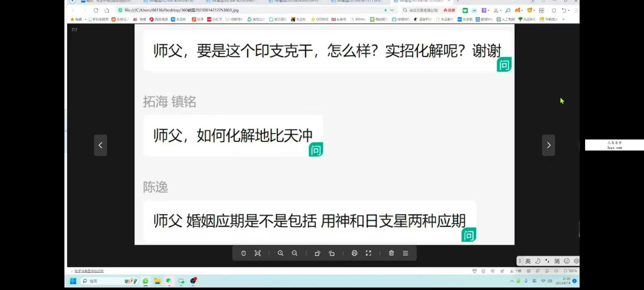644x290 pixels.
Task: Open the emoji smiley in the IME bar
Action: [567, 261]
